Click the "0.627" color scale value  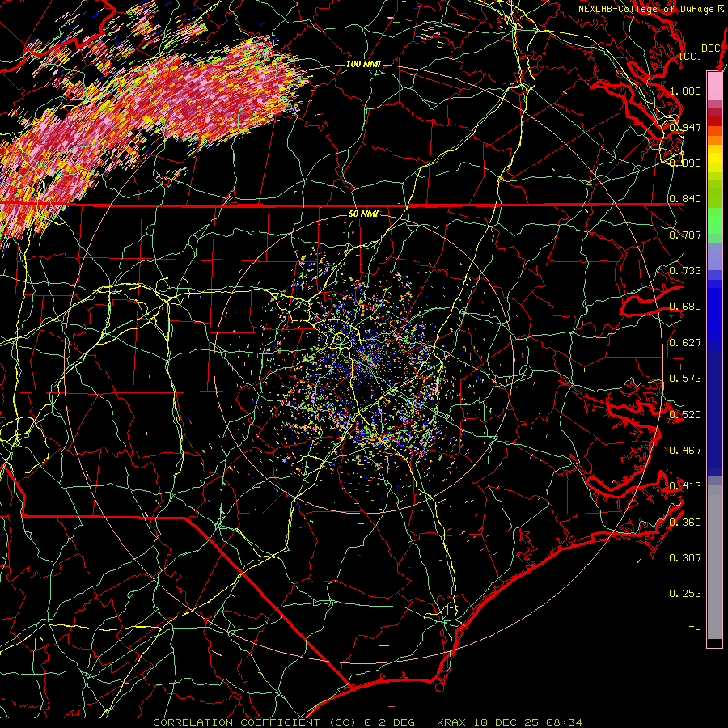pyautogui.click(x=685, y=343)
